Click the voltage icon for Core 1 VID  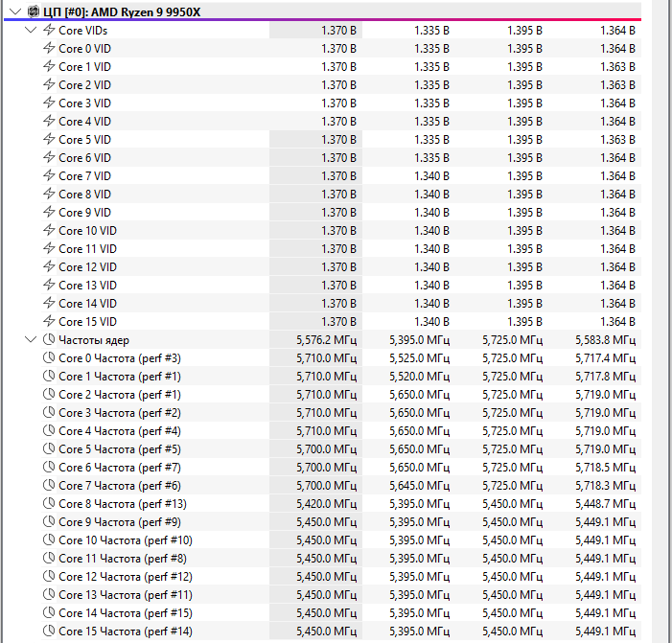point(49,66)
